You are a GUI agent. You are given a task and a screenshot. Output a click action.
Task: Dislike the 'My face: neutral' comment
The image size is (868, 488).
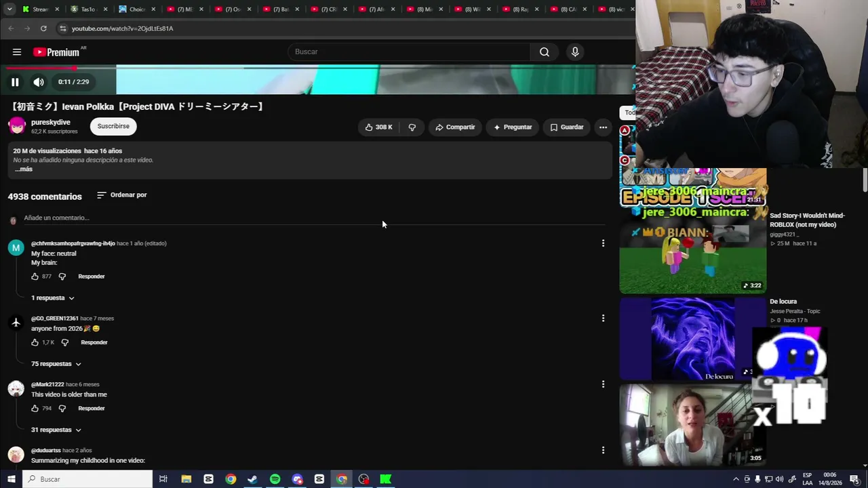[x=62, y=277]
